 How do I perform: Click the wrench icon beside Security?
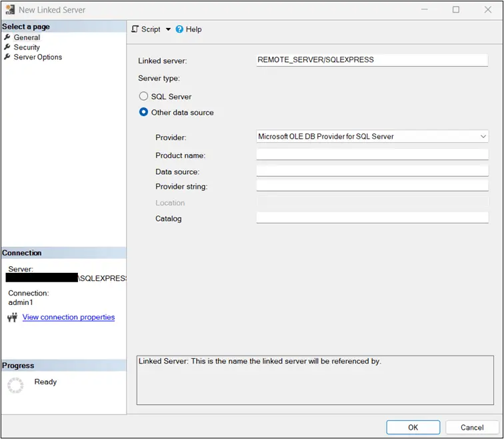pos(7,47)
